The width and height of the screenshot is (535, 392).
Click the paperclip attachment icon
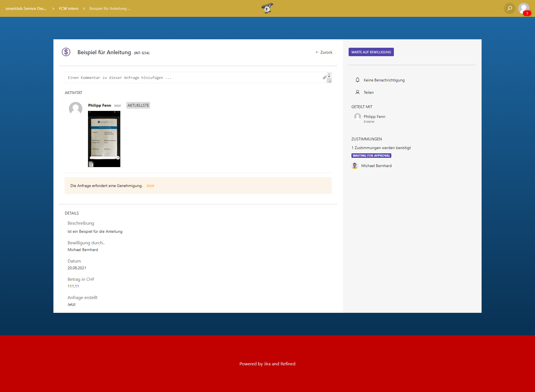click(324, 78)
